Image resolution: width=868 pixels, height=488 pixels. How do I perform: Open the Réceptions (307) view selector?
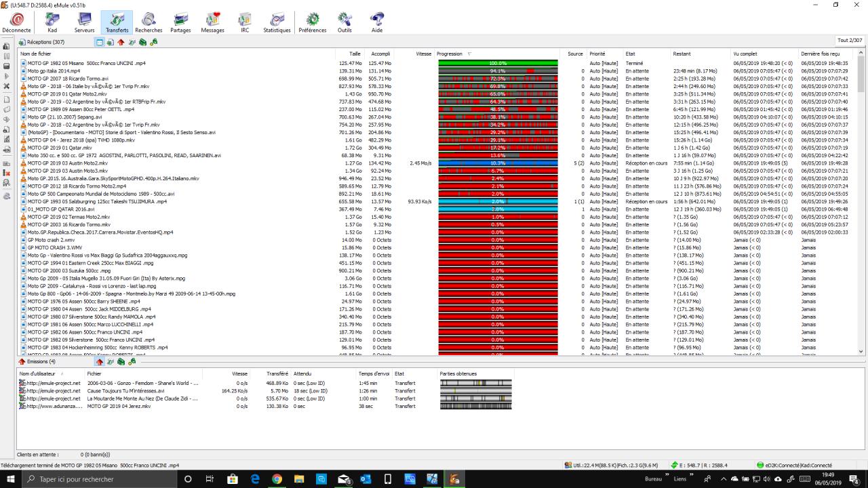pyautogui.click(x=41, y=42)
